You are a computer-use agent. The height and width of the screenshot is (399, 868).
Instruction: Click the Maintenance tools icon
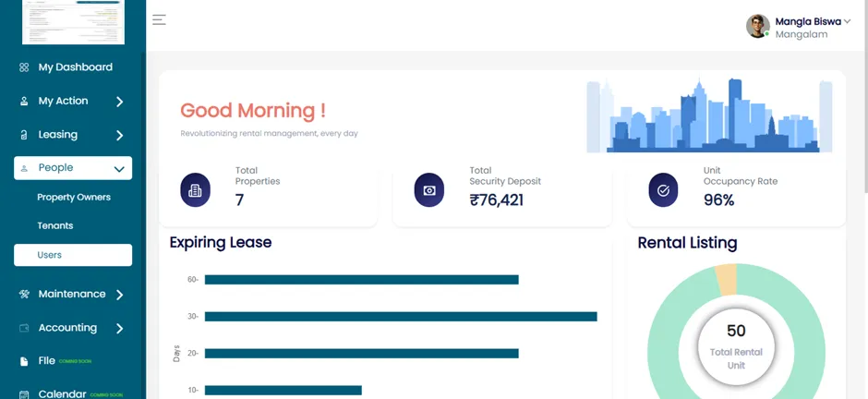[24, 294]
